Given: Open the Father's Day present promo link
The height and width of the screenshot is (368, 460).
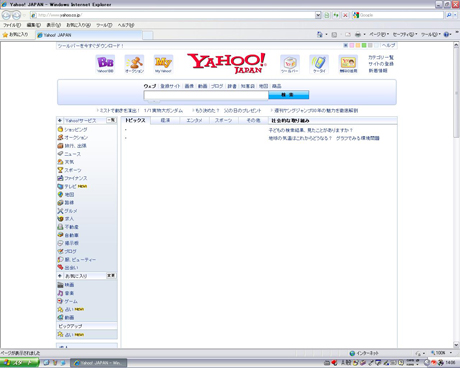Looking at the screenshot, I should [242, 110].
